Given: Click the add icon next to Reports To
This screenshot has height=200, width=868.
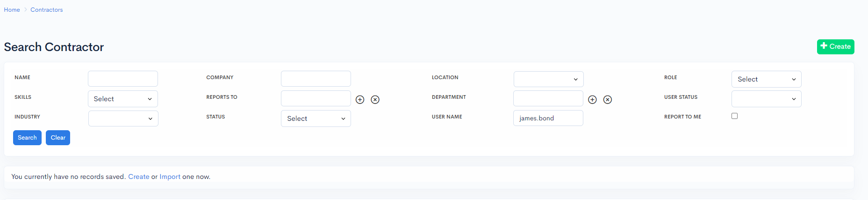Looking at the screenshot, I should point(360,99).
